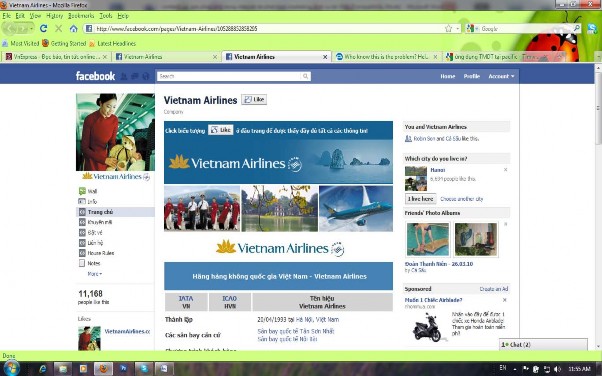Image resolution: width=602 pixels, height=376 pixels.
Task: Open the back/forward history dropdown arrow
Action: [x=32, y=28]
